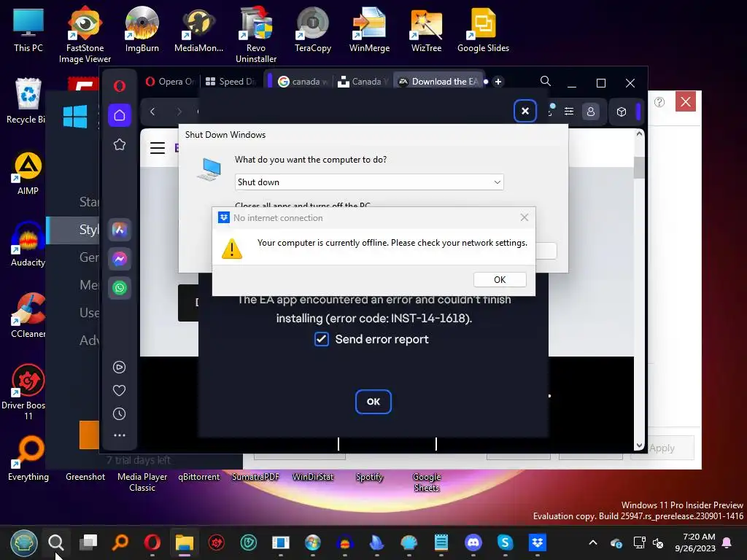The height and width of the screenshot is (560, 747).
Task: Open the Start button on taskbar
Action: point(24,542)
